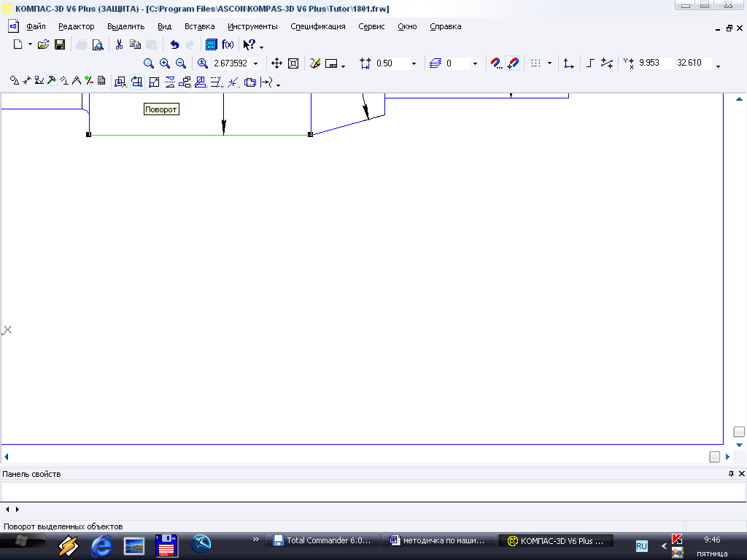
Task: Click the X coordinate field 9.953
Action: coord(655,63)
